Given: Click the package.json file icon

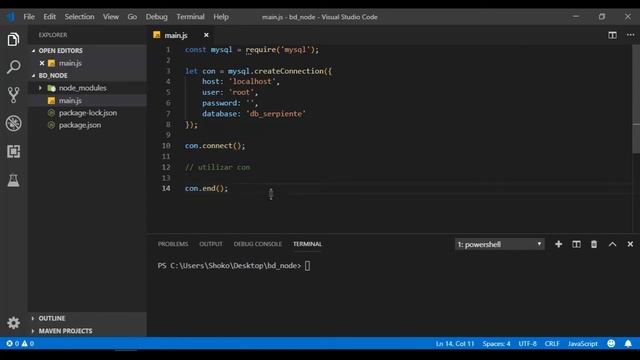Looking at the screenshot, I should point(51,125).
